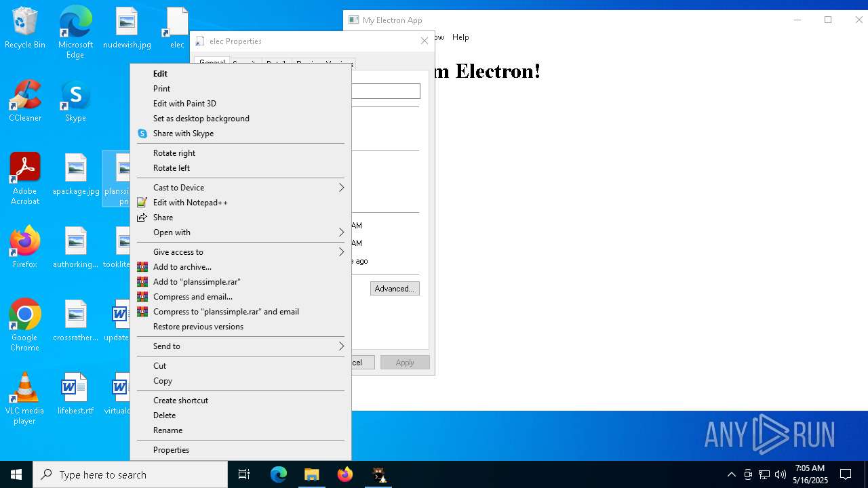Expand Send to submenu
The height and width of the screenshot is (488, 868).
click(x=241, y=346)
